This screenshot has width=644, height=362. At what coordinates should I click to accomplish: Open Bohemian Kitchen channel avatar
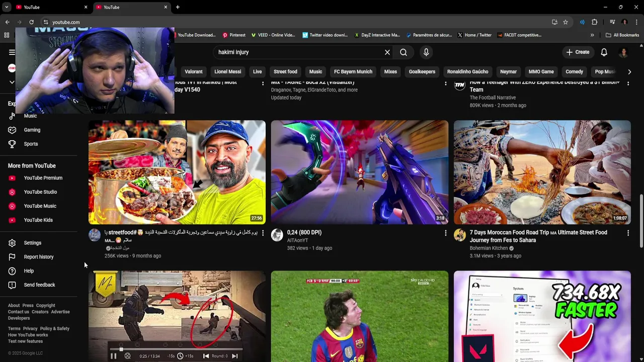[x=460, y=235]
